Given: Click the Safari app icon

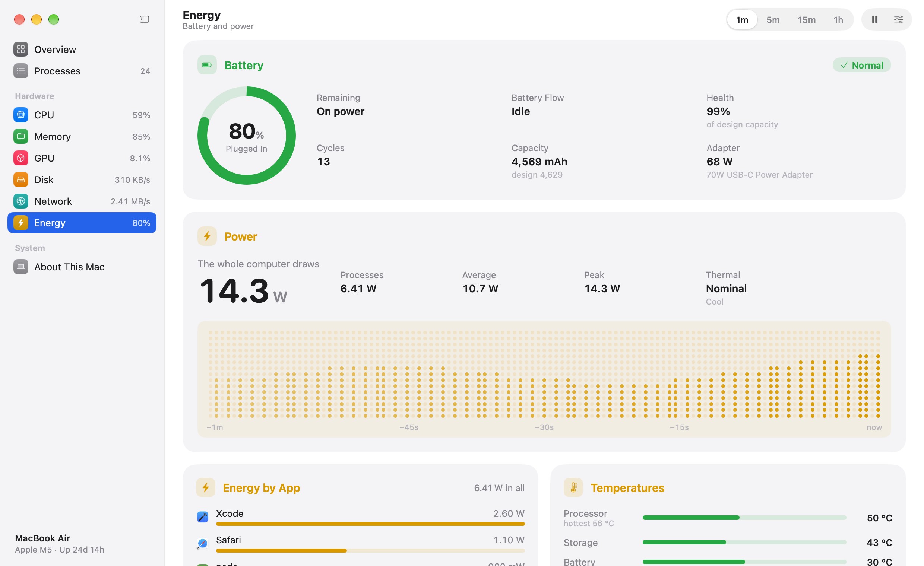Looking at the screenshot, I should [x=203, y=543].
